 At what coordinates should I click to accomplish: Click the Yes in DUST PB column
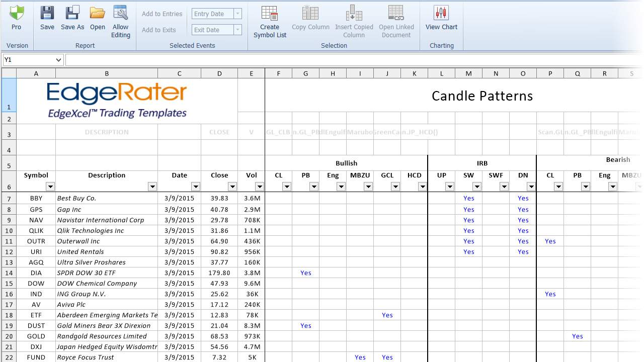coord(306,326)
